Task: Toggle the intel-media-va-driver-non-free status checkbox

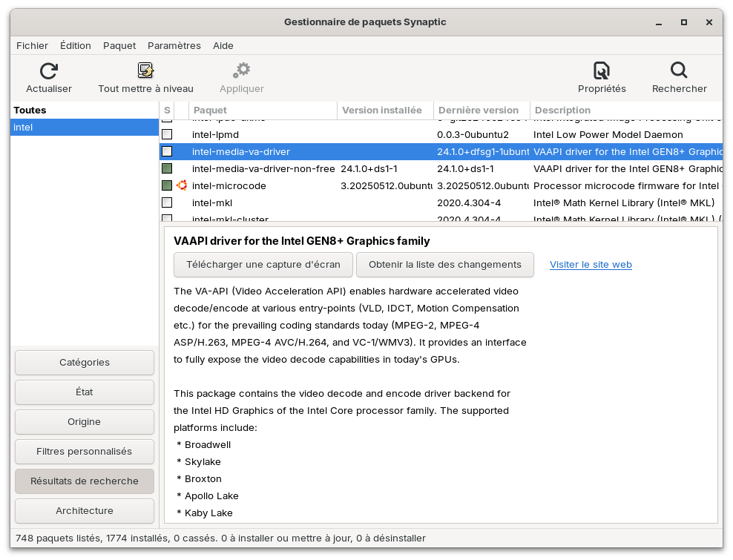Action: click(167, 168)
